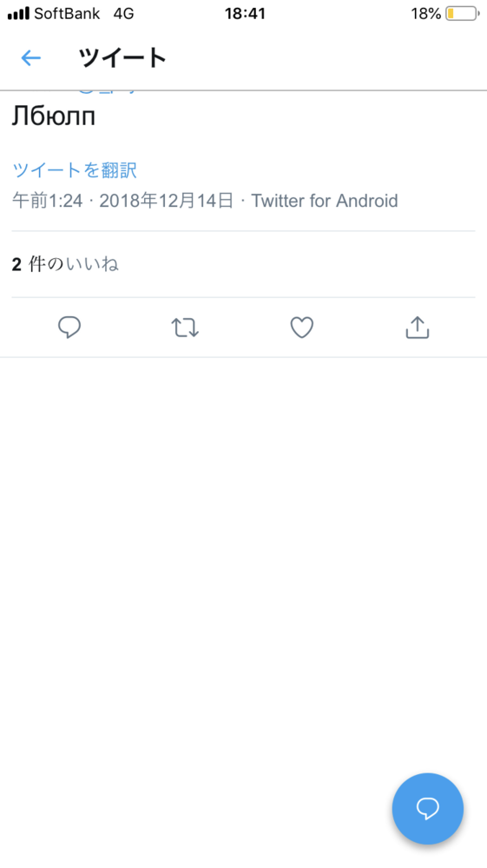Open the 2 件のいいね likes list
Viewport: 487px width, 868px height.
(x=65, y=265)
